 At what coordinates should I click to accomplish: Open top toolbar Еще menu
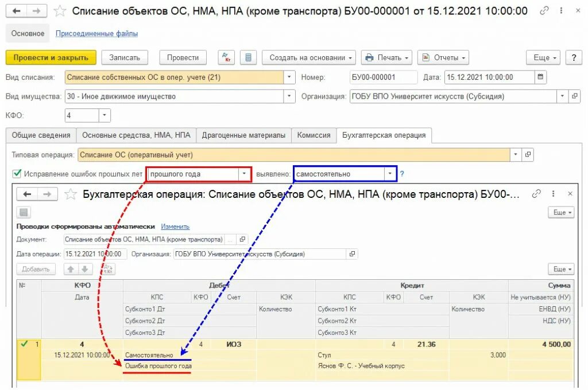pos(543,58)
